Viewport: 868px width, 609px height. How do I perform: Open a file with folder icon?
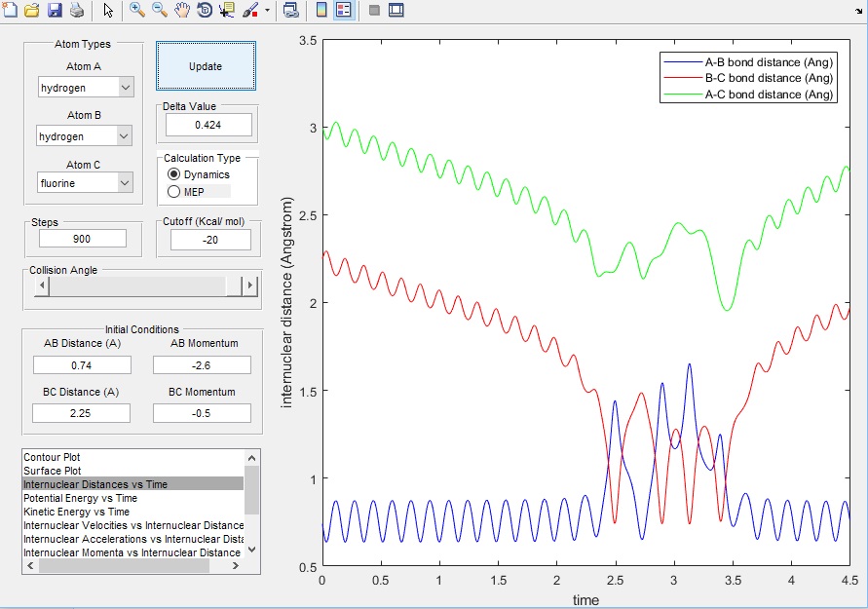(32, 11)
